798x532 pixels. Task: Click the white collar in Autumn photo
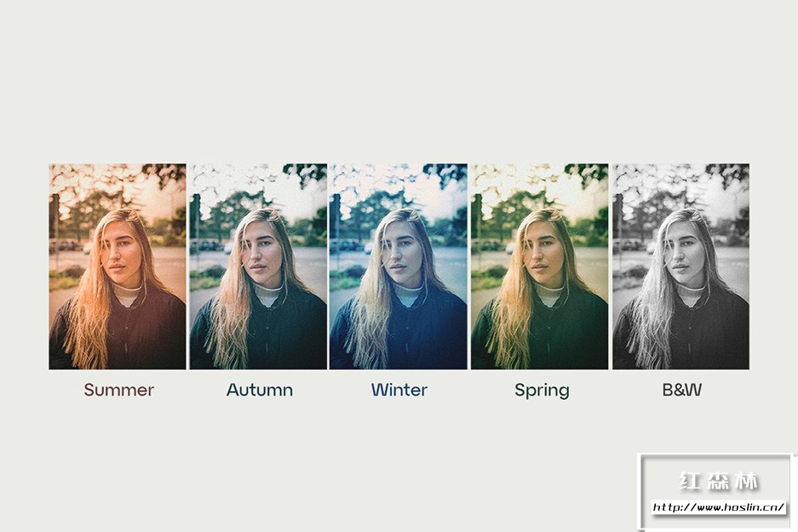(267, 294)
